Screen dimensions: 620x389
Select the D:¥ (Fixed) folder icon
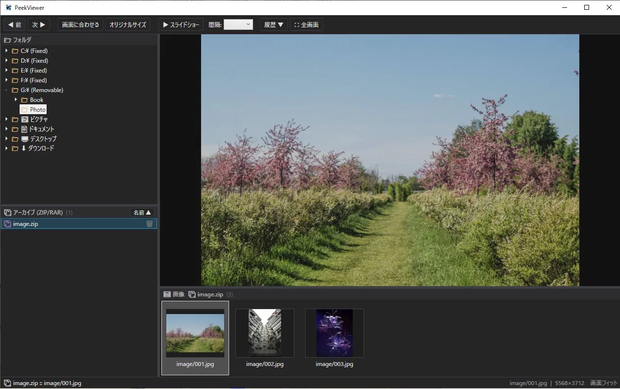[x=15, y=61]
